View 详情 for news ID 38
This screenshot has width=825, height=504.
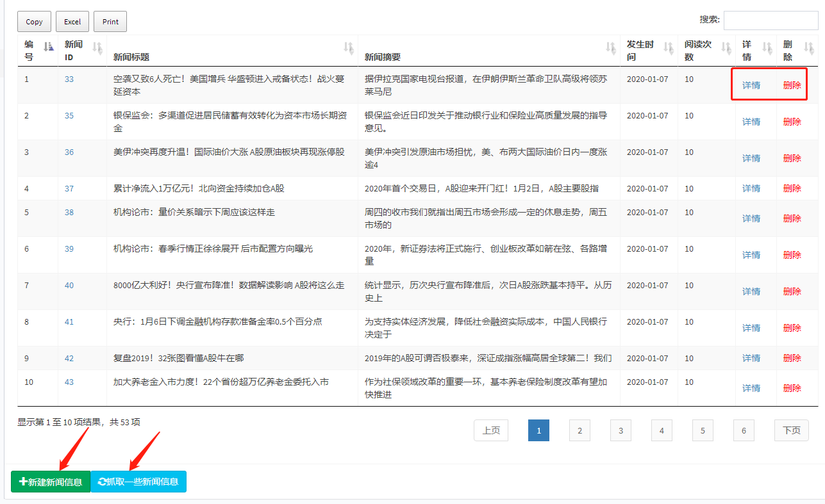click(x=751, y=218)
